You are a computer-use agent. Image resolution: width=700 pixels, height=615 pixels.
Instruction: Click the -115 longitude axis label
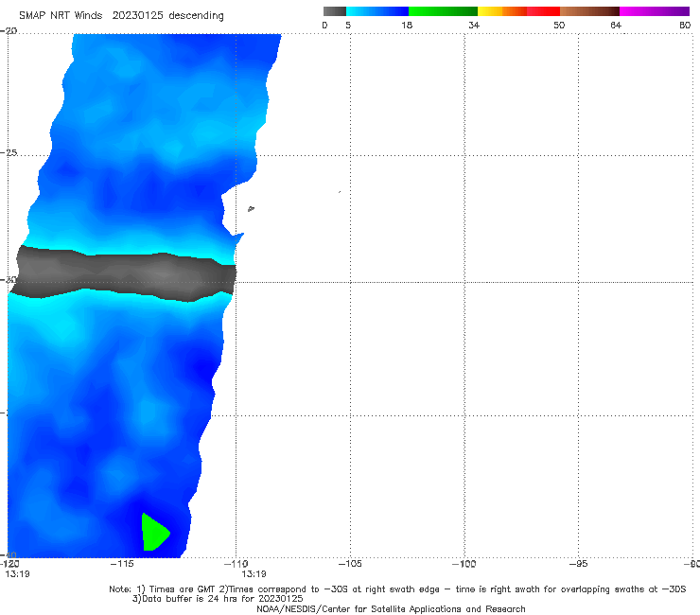tap(122, 564)
